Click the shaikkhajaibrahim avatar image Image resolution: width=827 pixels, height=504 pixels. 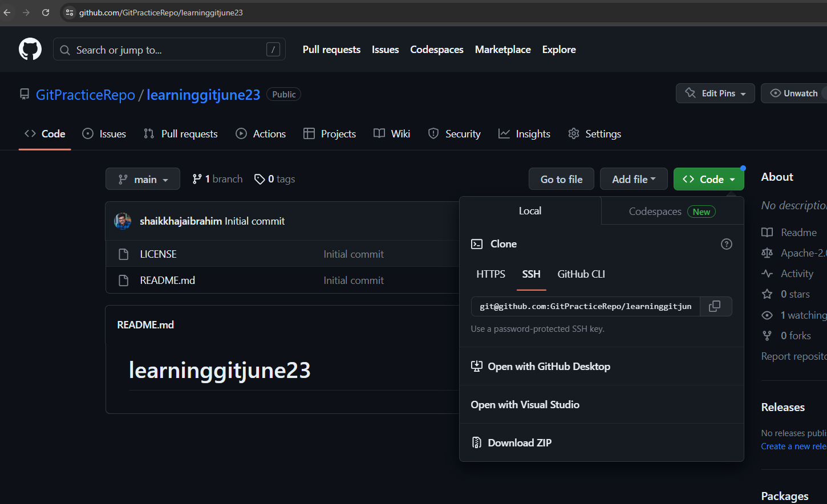point(123,221)
